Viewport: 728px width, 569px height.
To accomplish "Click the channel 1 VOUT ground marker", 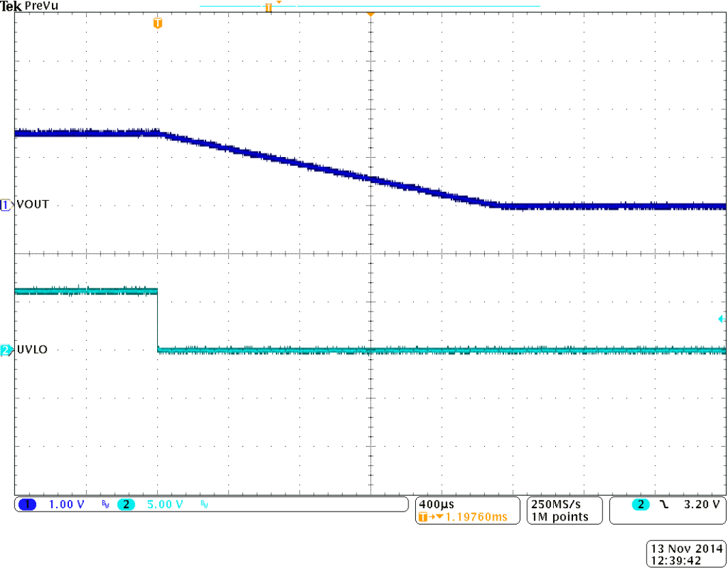I will 6,204.
